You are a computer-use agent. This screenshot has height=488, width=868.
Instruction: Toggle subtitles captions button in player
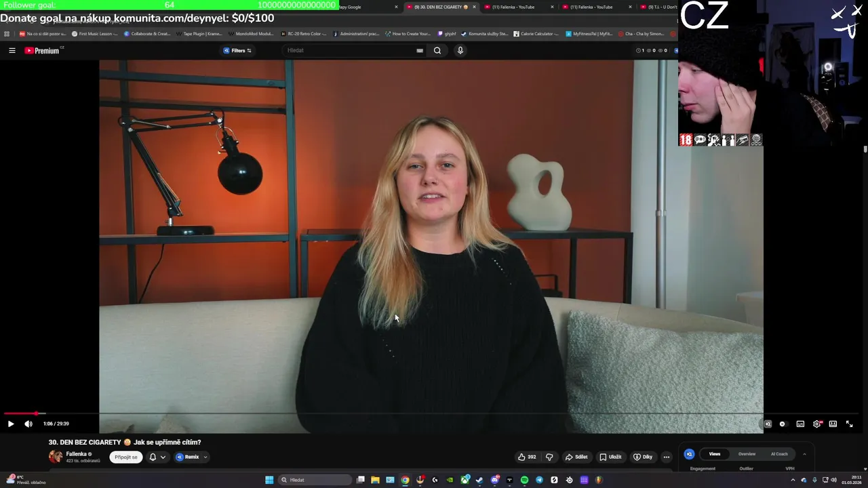click(x=800, y=424)
